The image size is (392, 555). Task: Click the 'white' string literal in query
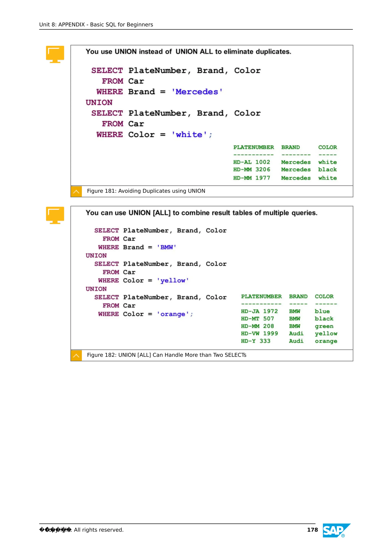(x=189, y=135)
